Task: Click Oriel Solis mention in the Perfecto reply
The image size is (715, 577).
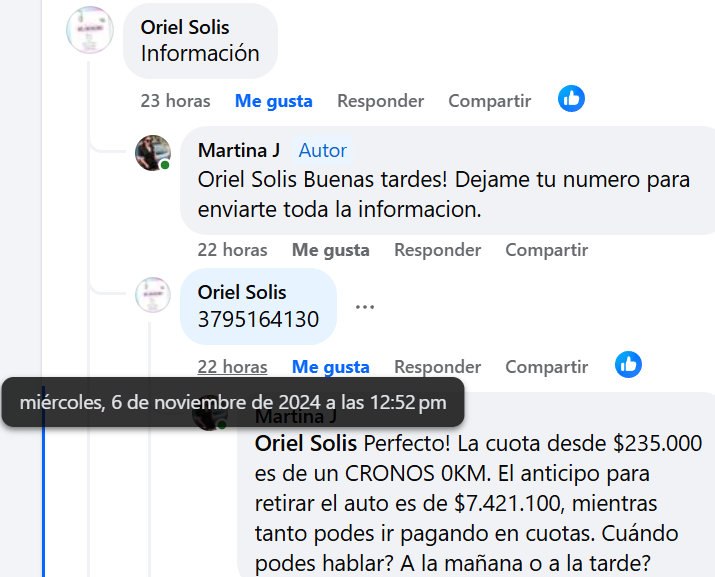Action: (307, 442)
